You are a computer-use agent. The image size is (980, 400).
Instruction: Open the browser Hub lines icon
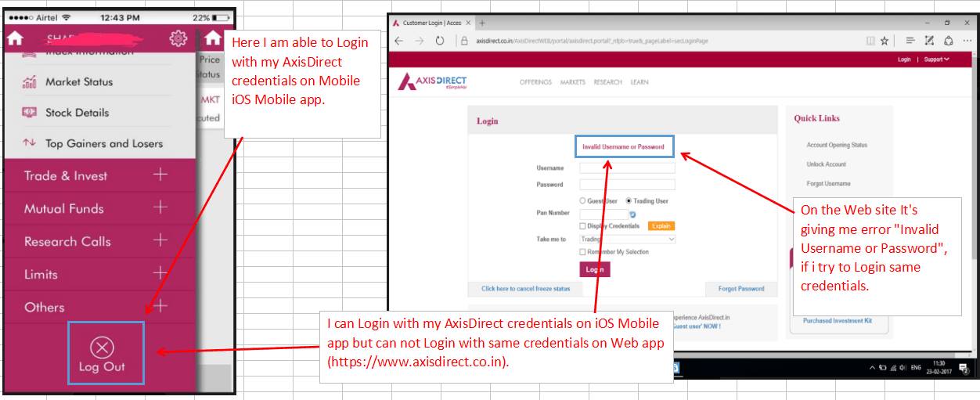[910, 41]
